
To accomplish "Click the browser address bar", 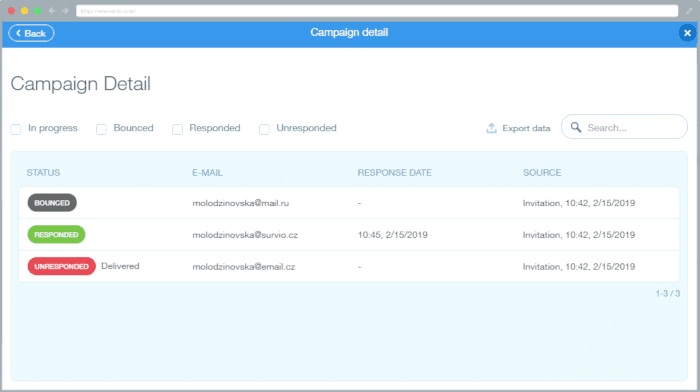I will [377, 11].
